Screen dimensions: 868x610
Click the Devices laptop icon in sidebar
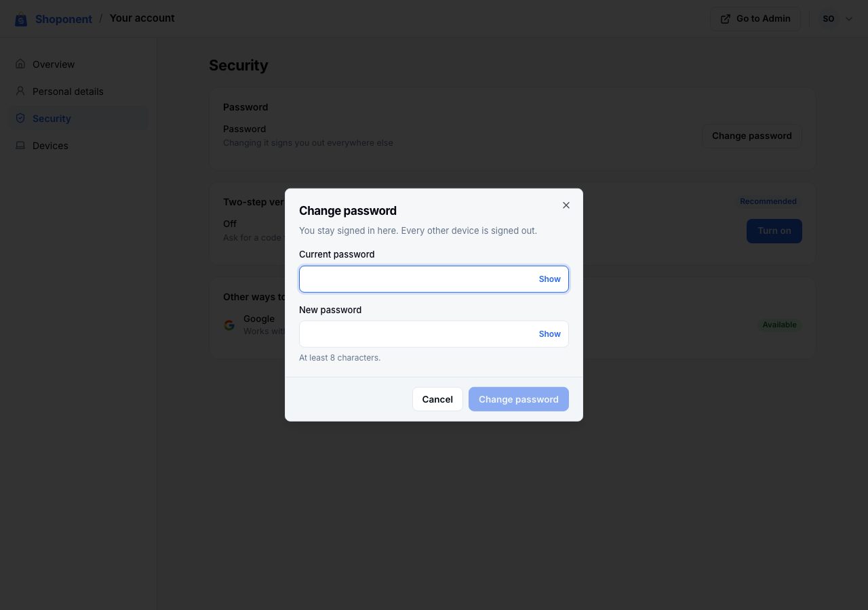[x=20, y=146]
